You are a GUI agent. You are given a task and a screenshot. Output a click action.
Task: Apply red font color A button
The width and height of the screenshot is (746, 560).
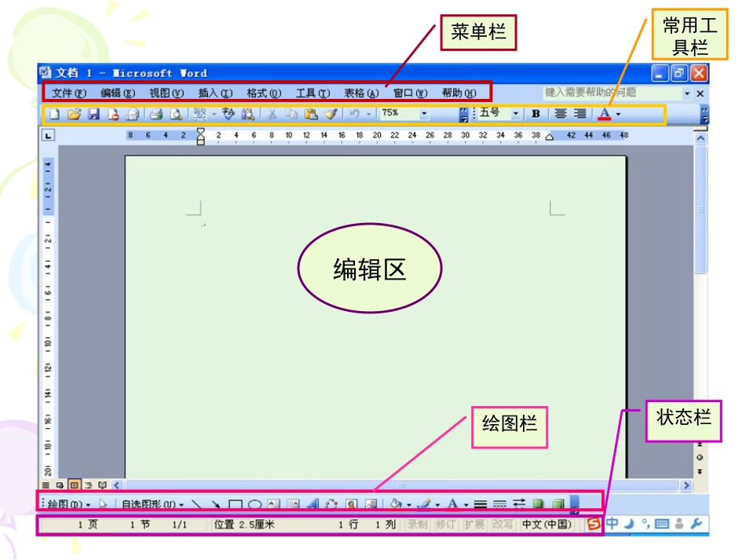pos(604,114)
